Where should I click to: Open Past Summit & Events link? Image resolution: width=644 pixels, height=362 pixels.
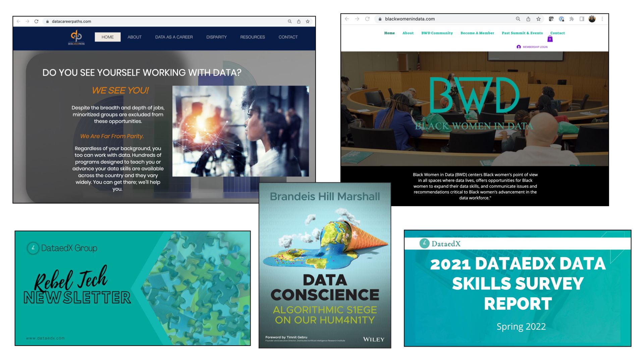(522, 33)
